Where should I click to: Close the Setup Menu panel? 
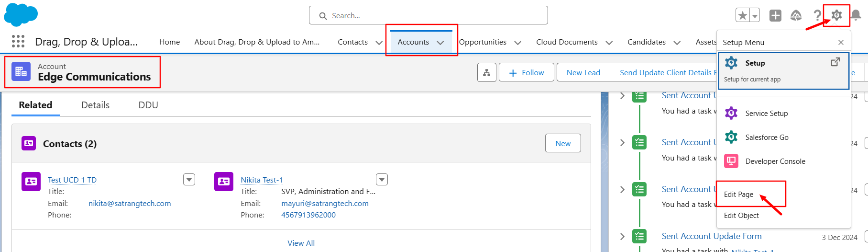pyautogui.click(x=841, y=43)
